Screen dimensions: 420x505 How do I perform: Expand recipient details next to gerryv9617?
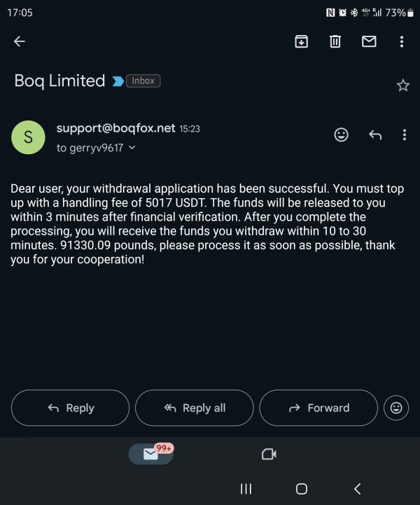(132, 148)
